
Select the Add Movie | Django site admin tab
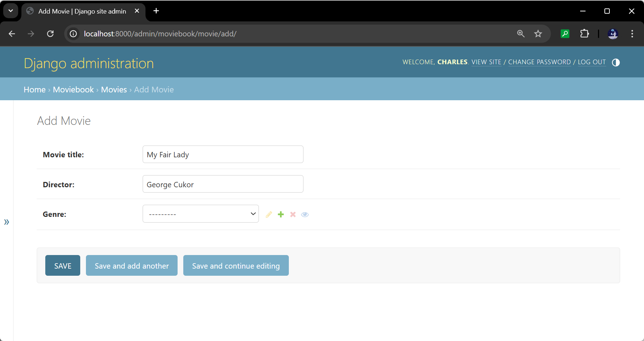(x=83, y=11)
